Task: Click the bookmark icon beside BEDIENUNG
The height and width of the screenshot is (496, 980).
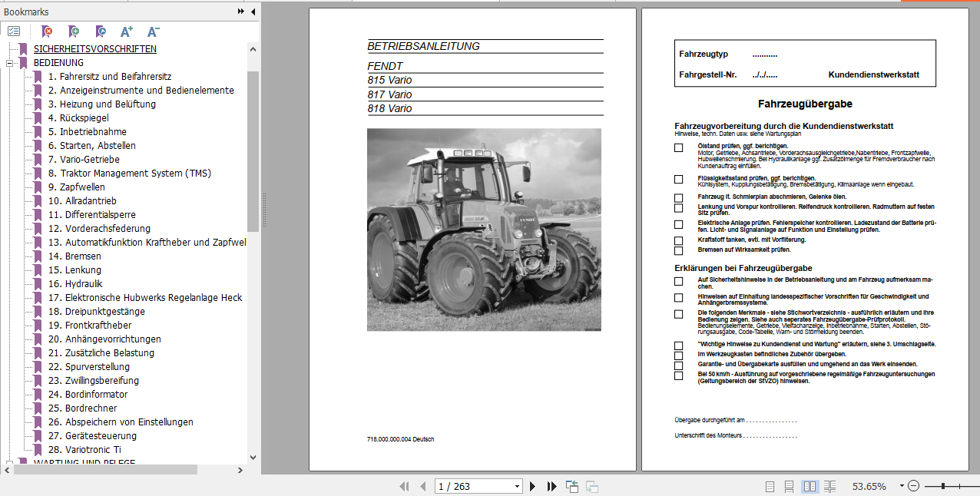Action: tap(24, 62)
